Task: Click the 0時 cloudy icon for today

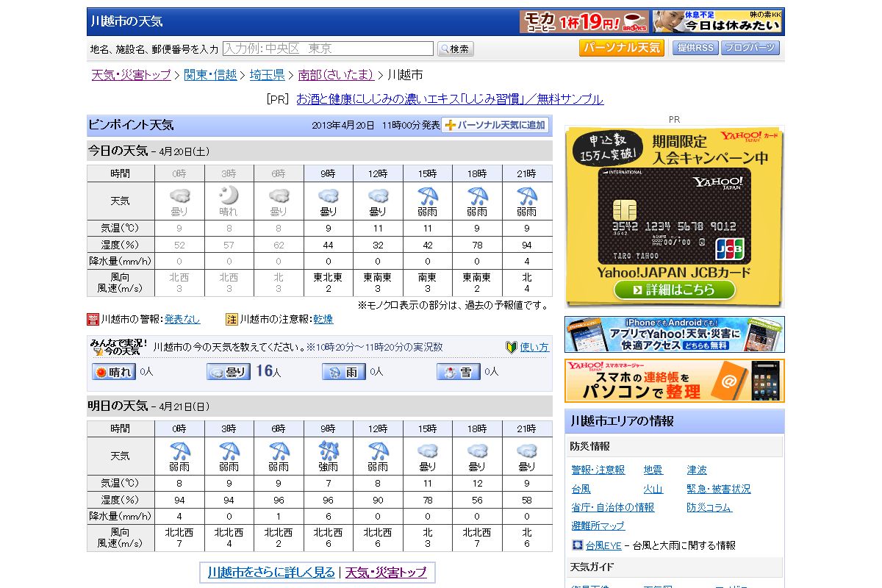Action: [x=179, y=196]
